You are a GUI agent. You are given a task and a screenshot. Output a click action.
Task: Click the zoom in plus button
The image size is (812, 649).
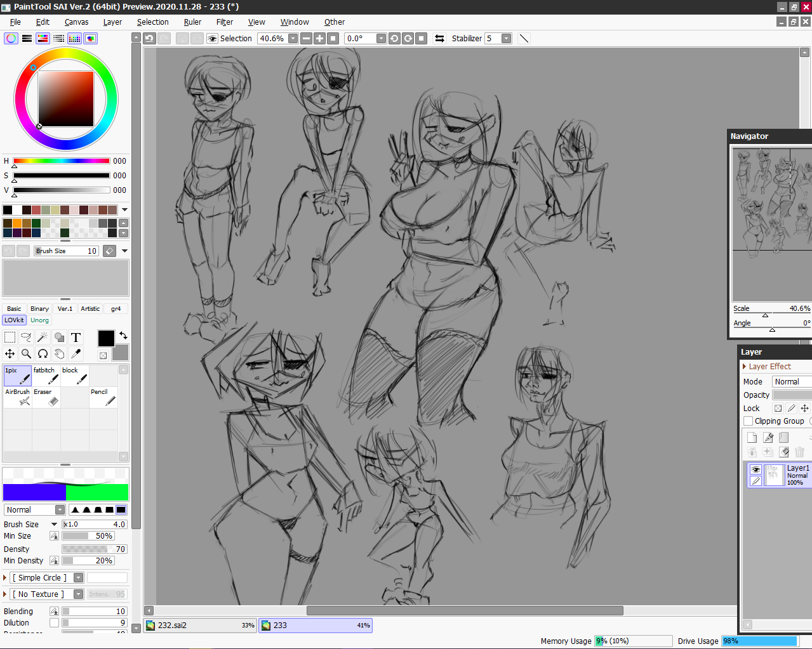[x=319, y=39]
